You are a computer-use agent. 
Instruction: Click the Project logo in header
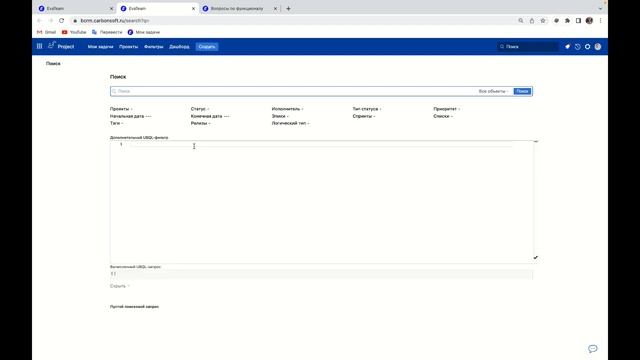pos(61,46)
